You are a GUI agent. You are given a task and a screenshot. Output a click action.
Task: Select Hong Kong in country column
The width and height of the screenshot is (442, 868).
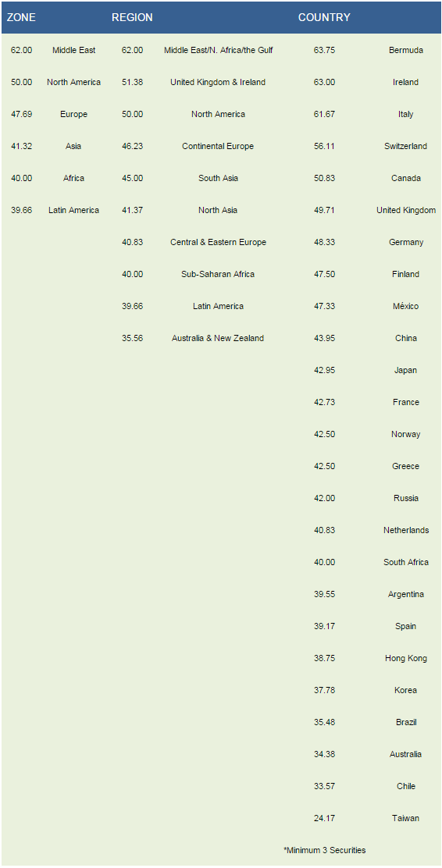(406, 658)
